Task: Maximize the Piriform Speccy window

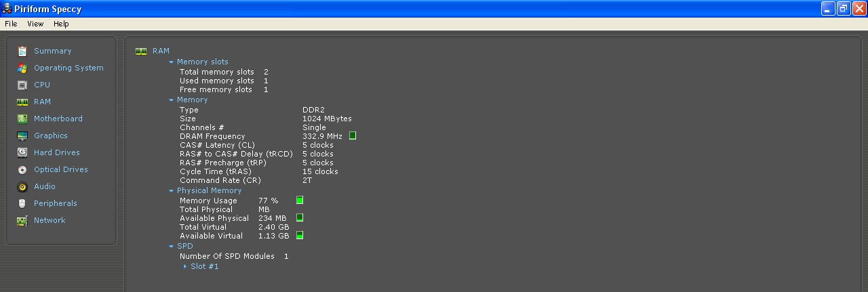Action: tap(844, 8)
